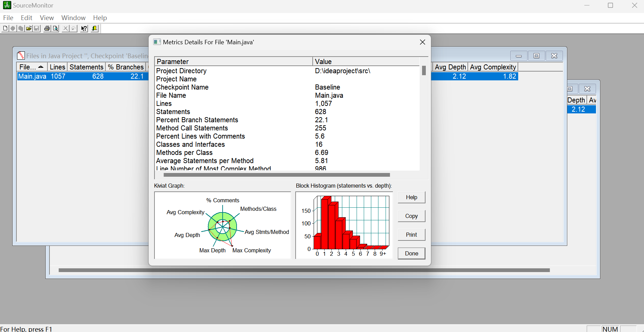Viewport: 644px width, 332px height.
Task: Click the Kiviat graph chart
Action: 223,225
